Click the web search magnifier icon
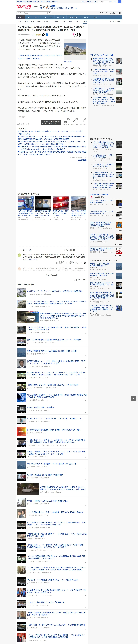 pyautogui.click(x=120, y=2)
